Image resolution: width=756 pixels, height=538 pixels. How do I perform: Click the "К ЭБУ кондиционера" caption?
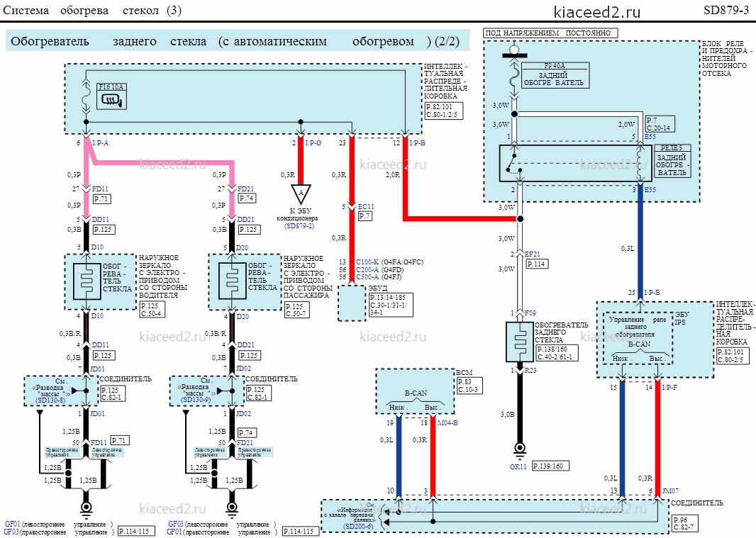[x=296, y=215]
